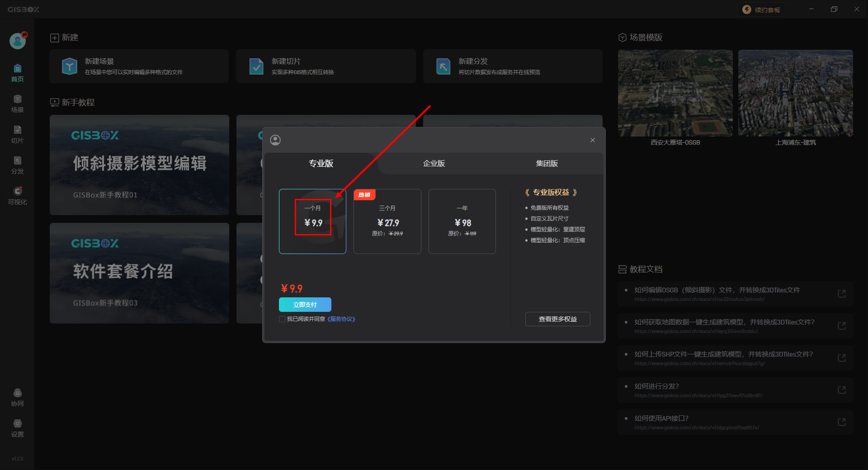Open 协同 collaboration in sidebar

coord(17,398)
